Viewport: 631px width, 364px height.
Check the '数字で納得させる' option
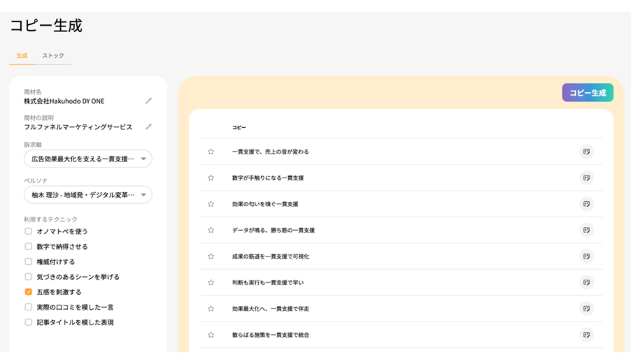29,247
